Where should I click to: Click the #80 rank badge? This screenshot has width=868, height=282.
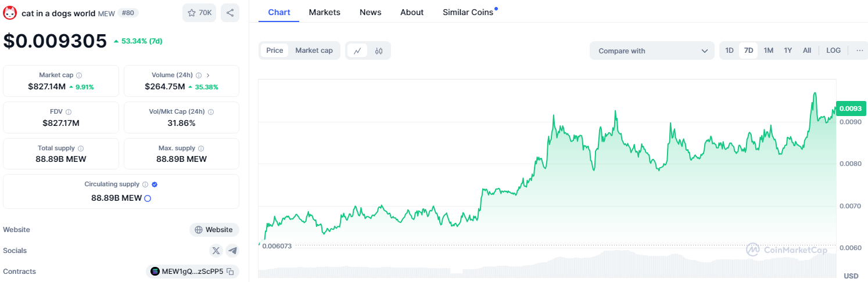128,13
